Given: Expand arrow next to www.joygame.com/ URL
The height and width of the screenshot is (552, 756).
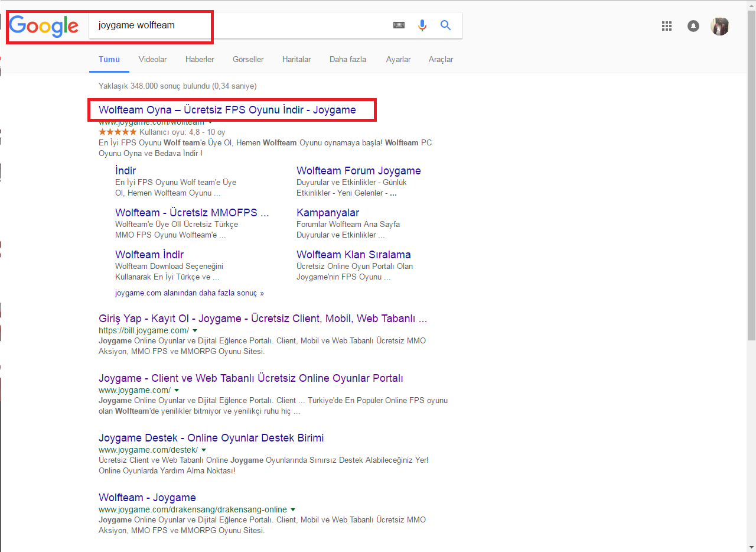Looking at the screenshot, I should 177,391.
